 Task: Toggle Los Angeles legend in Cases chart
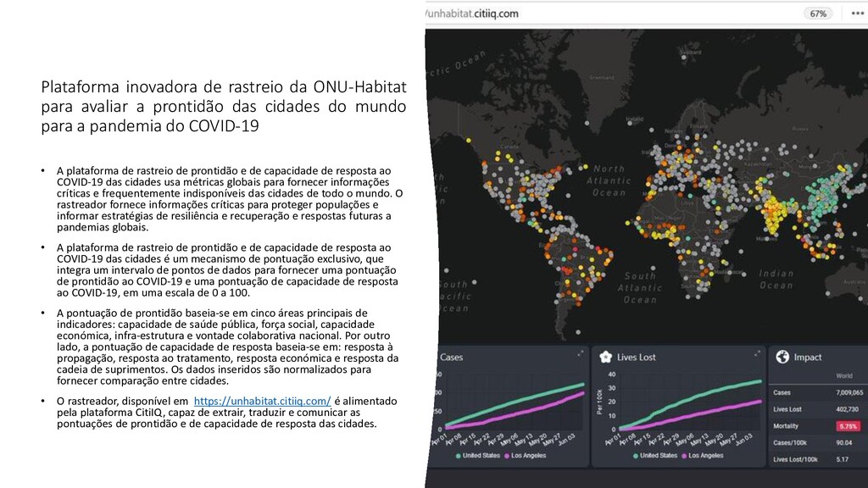click(x=525, y=456)
